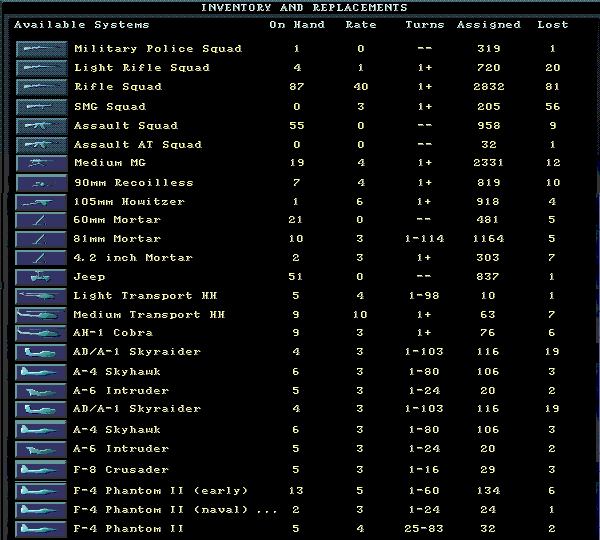Click the Turns column header

pyautogui.click(x=425, y=25)
